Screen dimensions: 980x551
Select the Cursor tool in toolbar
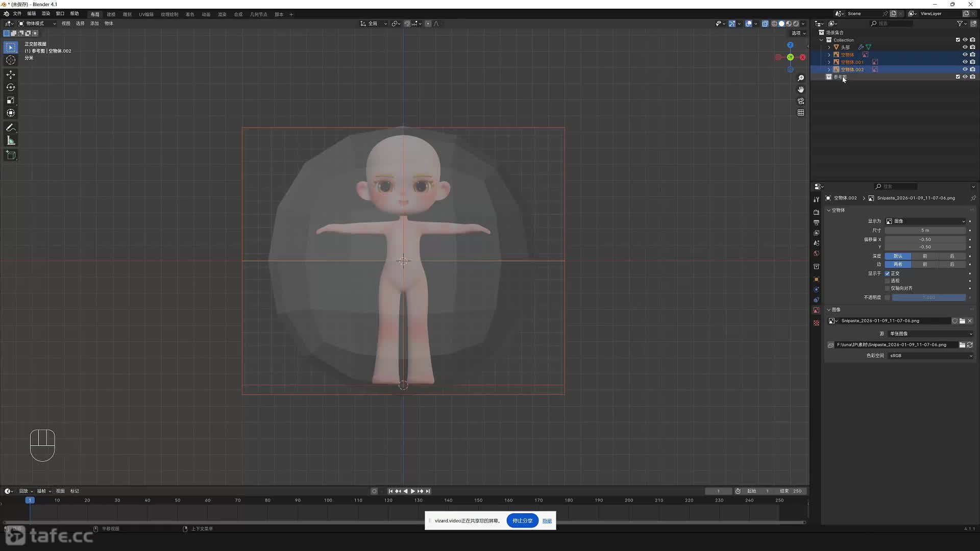11,60
